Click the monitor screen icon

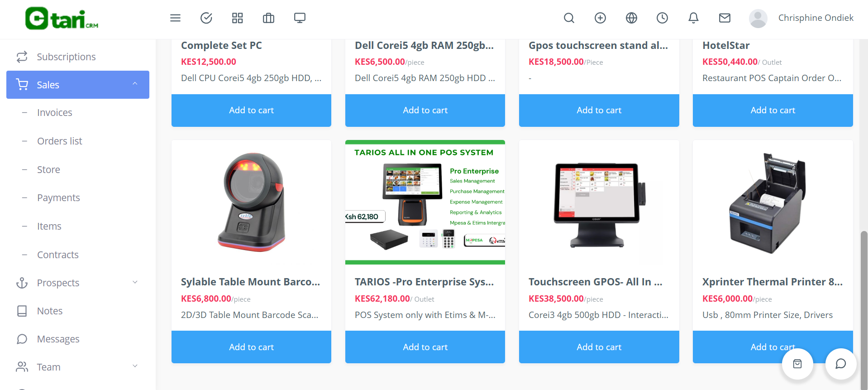click(300, 18)
